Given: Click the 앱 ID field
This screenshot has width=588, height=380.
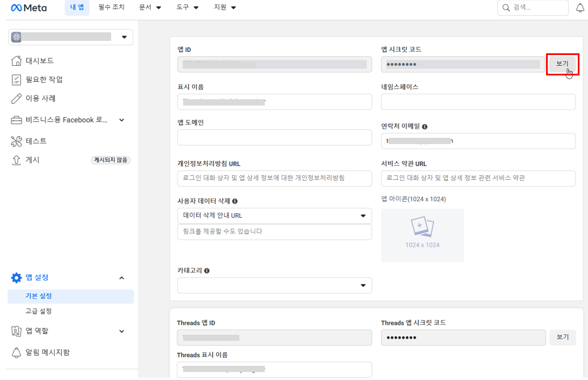Looking at the screenshot, I should (274, 65).
